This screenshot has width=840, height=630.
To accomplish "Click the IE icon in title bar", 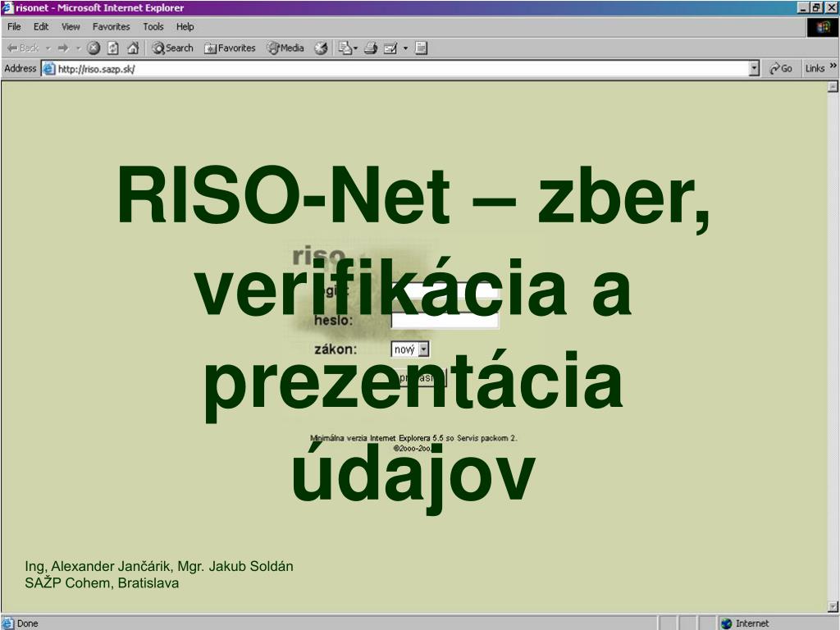I will click(7, 7).
